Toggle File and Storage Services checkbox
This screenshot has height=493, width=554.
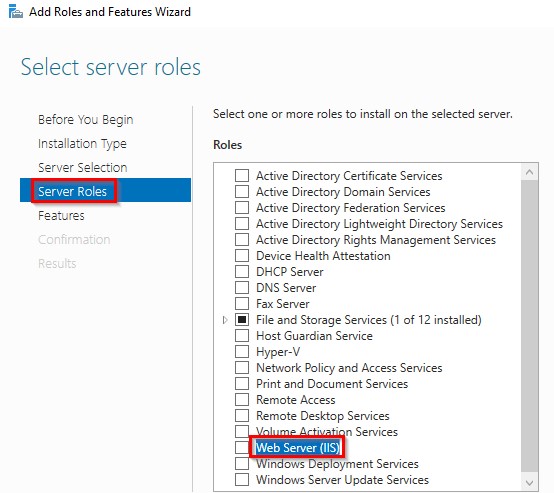click(x=242, y=319)
